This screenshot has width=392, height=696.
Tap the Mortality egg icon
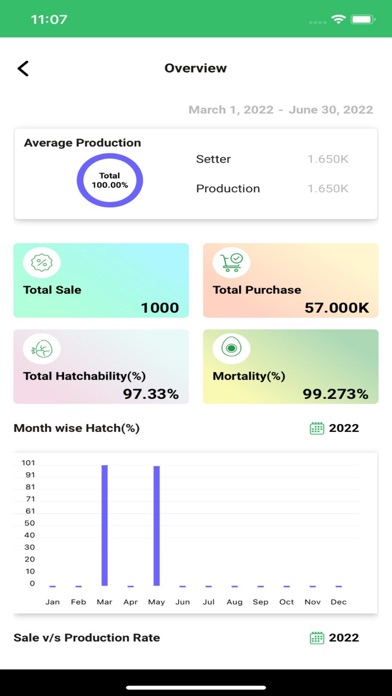coord(231,349)
